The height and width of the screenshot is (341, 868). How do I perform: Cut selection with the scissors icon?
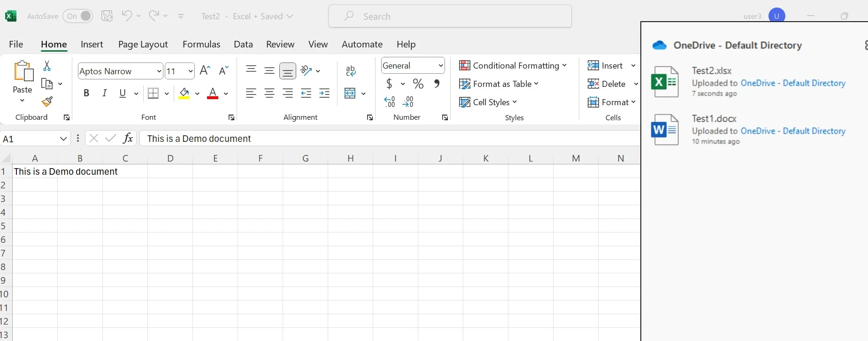(47, 66)
